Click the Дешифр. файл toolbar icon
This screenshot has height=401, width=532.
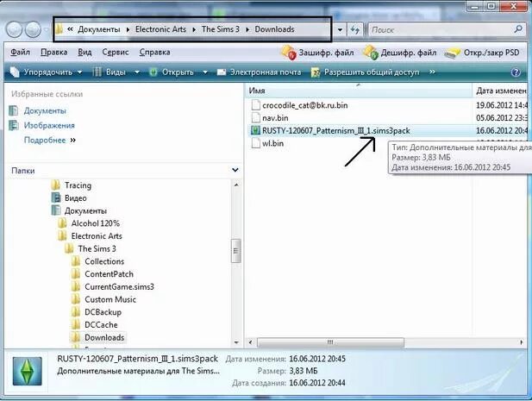tap(371, 53)
